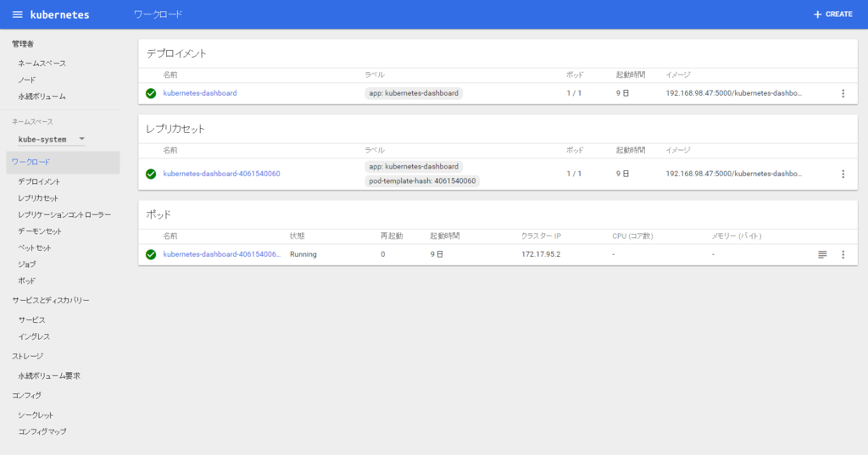Open kubernetes-dashboard deployment link
This screenshot has width=868, height=455.
(x=200, y=93)
